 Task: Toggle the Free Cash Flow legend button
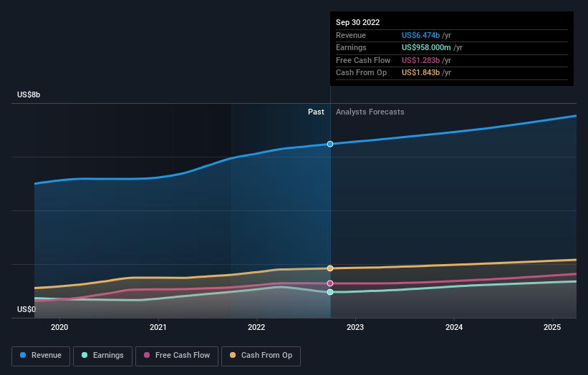177,356
